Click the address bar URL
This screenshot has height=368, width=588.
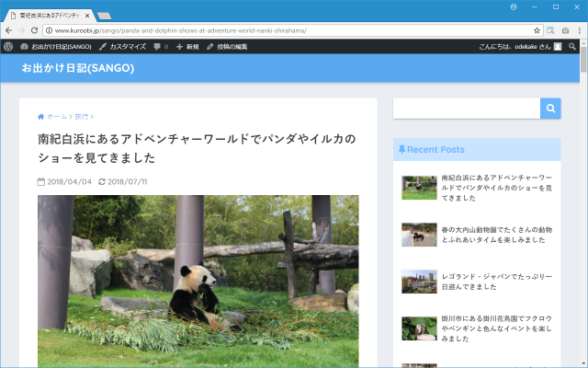[181, 30]
